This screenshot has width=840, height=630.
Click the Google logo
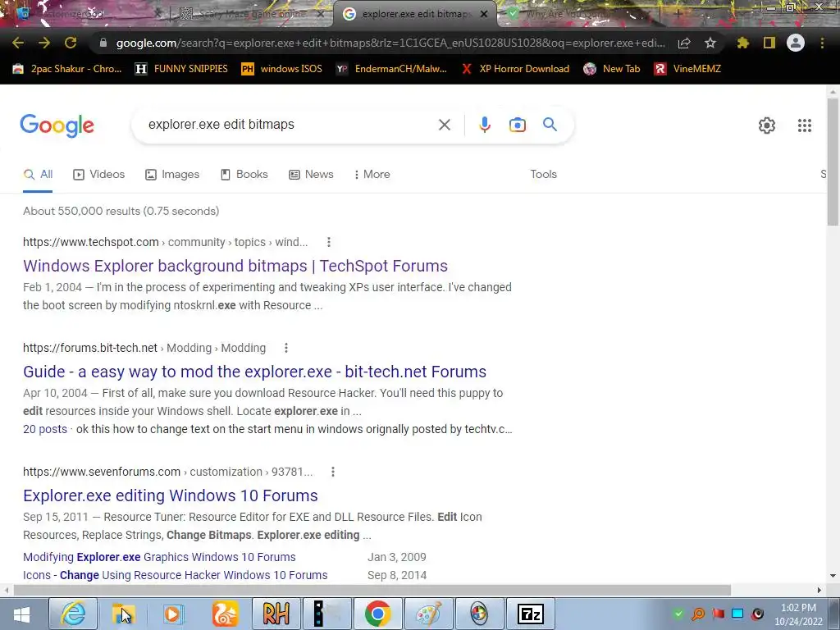[x=57, y=126]
